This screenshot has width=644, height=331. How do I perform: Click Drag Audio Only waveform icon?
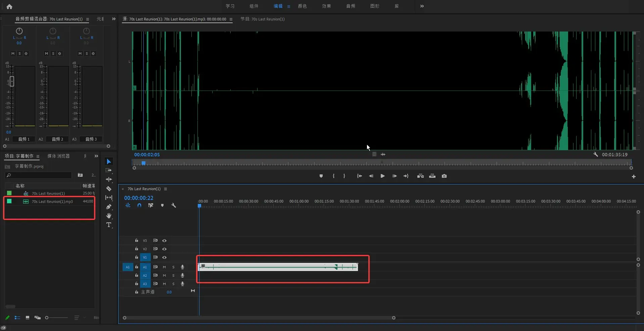pyautogui.click(x=383, y=155)
